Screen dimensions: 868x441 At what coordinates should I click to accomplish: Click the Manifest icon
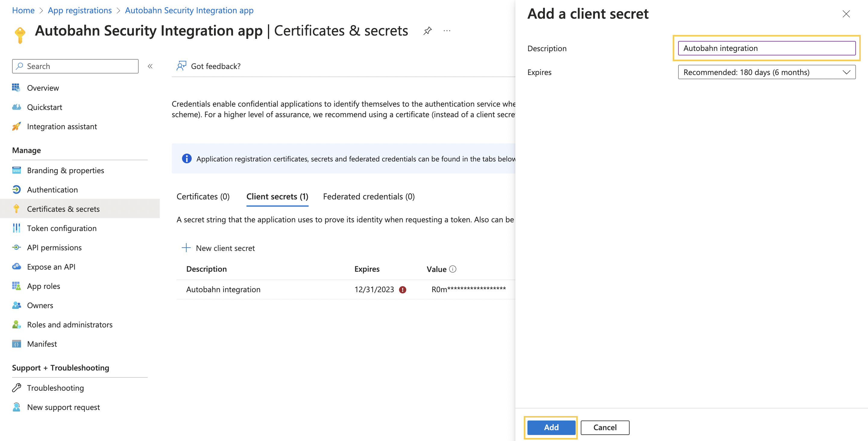[16, 344]
